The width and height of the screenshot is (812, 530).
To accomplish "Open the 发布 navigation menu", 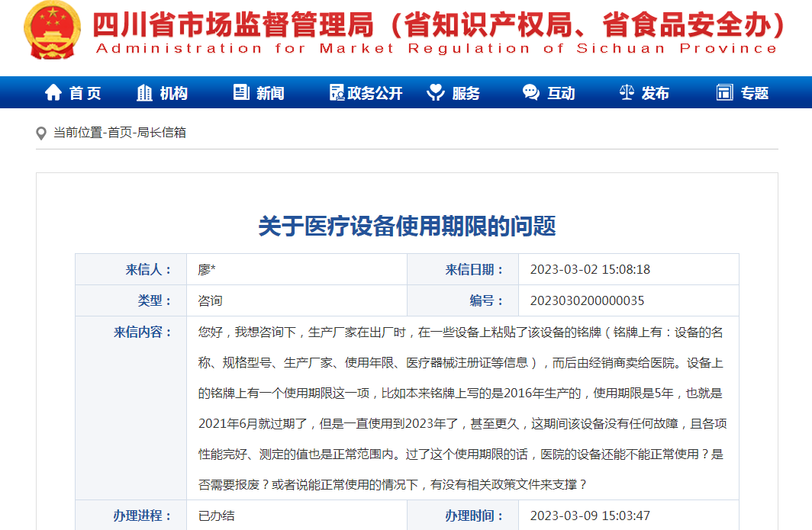I will (x=654, y=92).
